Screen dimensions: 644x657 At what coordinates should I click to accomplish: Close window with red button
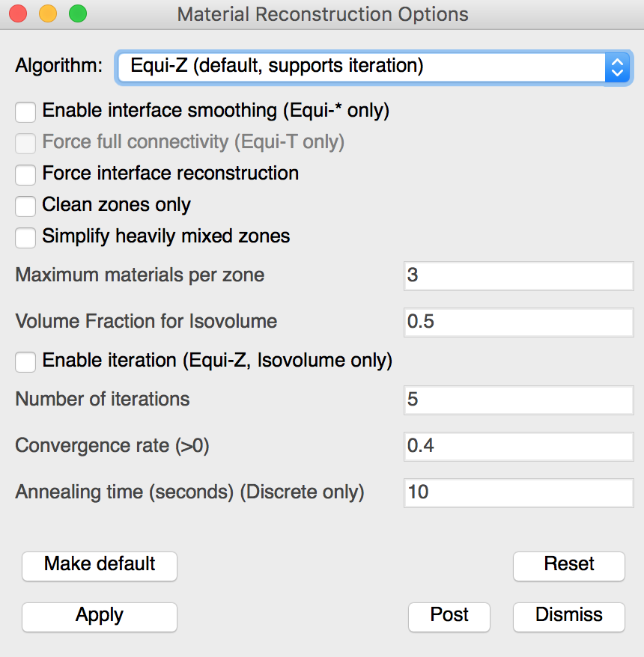(18, 13)
